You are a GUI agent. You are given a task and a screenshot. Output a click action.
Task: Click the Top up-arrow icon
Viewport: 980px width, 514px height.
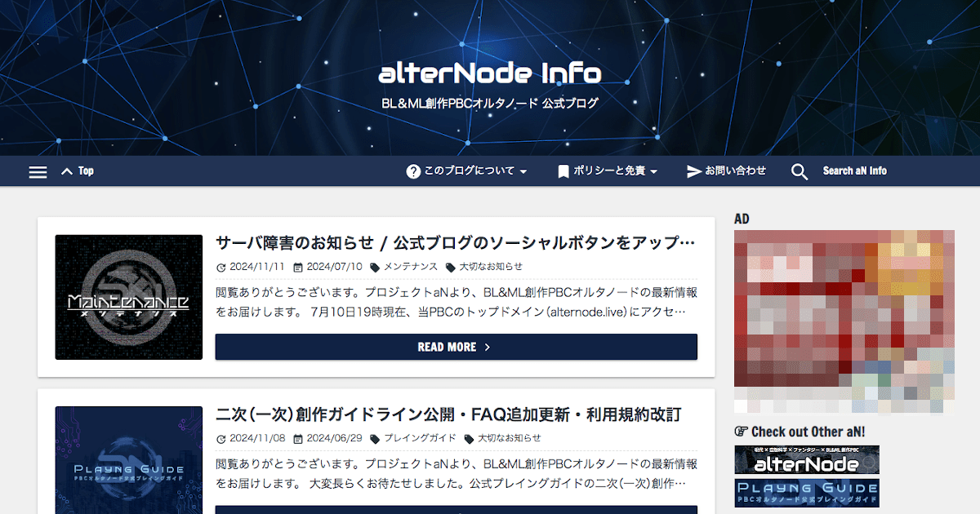coord(67,171)
